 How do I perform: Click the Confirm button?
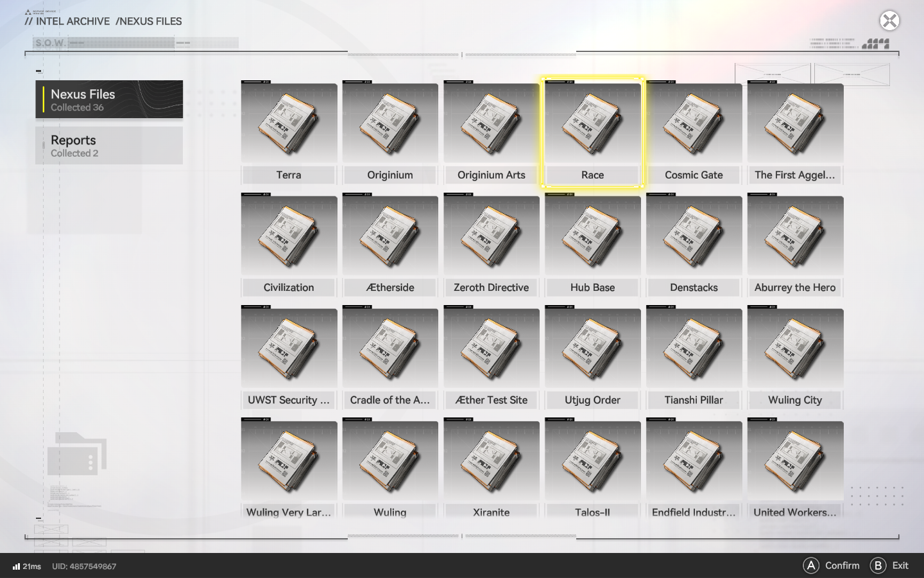pos(832,566)
